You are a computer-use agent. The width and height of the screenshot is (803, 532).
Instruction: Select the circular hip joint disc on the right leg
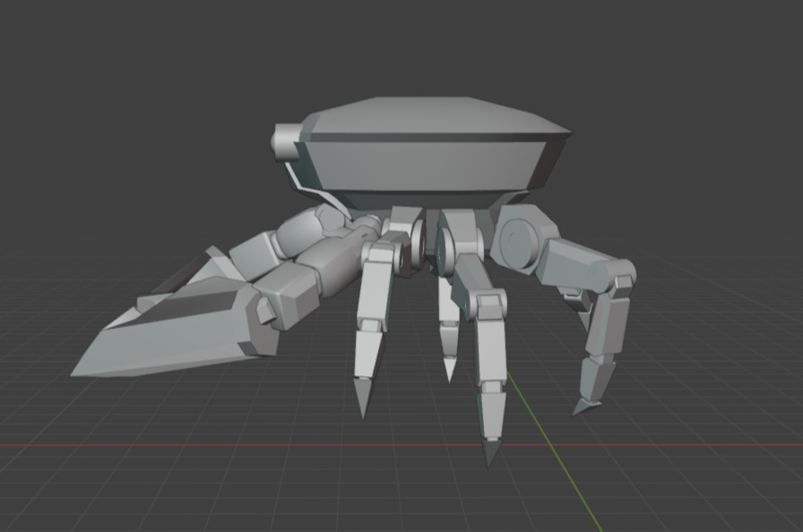[x=520, y=243]
